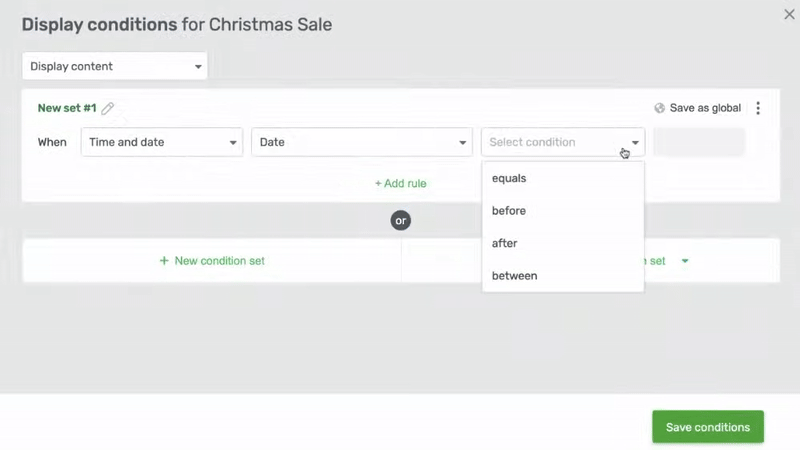Edit set name with pencil icon
This screenshot has height=450, width=800.
[x=108, y=108]
